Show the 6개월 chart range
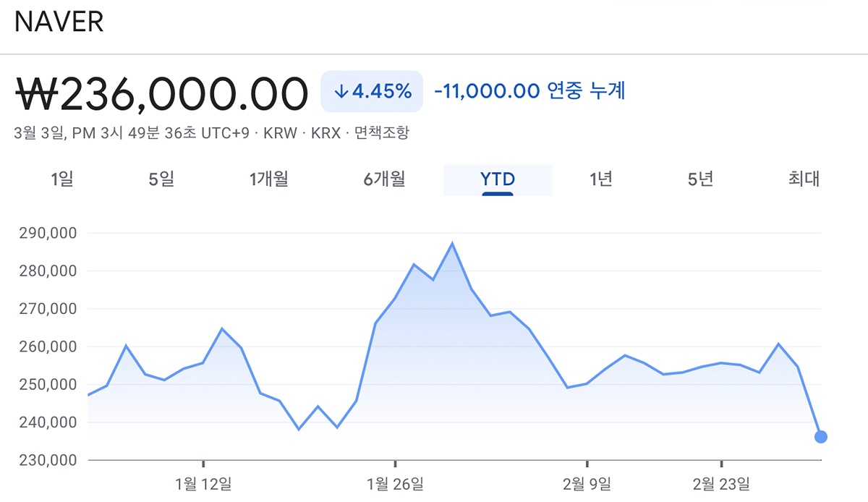The width and height of the screenshot is (868, 502). (384, 179)
